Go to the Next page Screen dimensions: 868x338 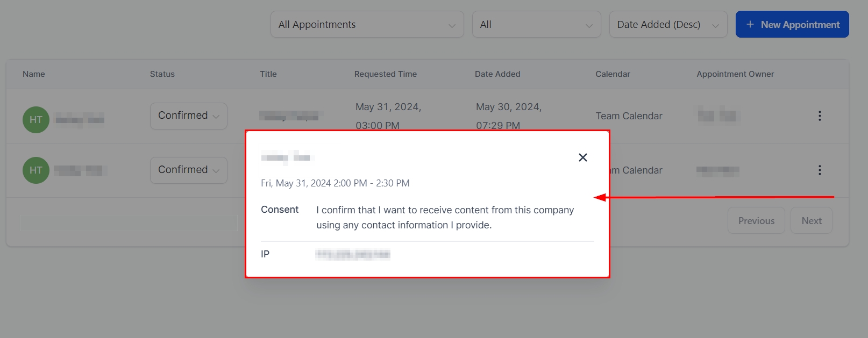click(811, 221)
